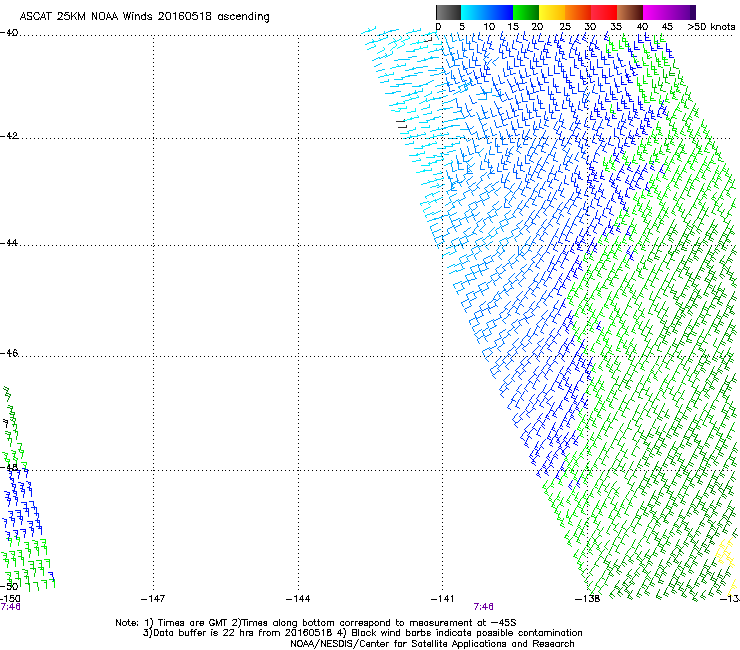This screenshot has width=740, height=650.
Task: Click the -50 latitude axis label
Action: coord(10,587)
